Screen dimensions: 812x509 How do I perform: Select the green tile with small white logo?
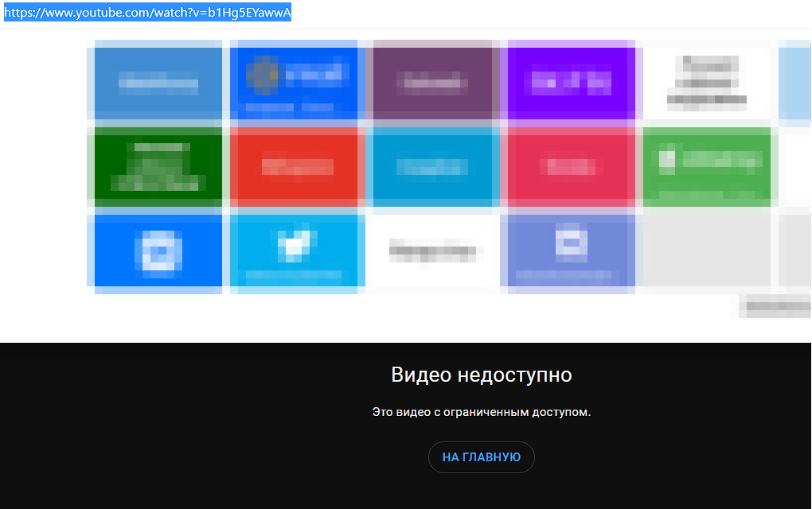(x=707, y=167)
